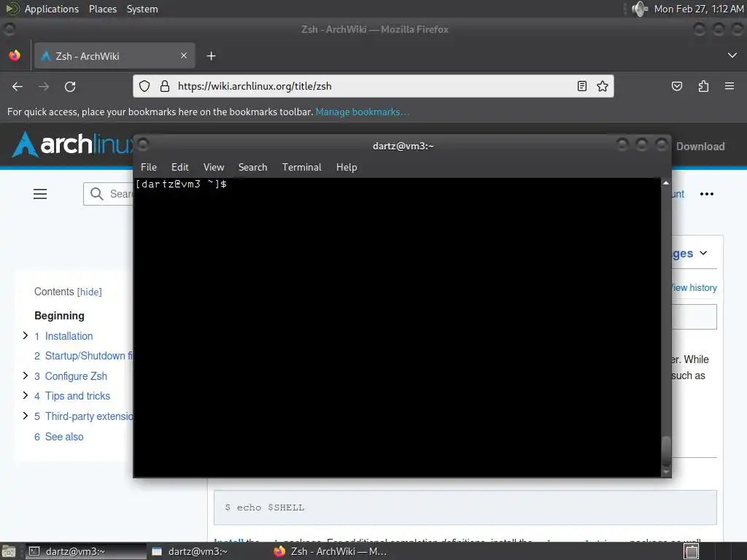Open system volume speaker icon
The image size is (747, 560).
[639, 9]
